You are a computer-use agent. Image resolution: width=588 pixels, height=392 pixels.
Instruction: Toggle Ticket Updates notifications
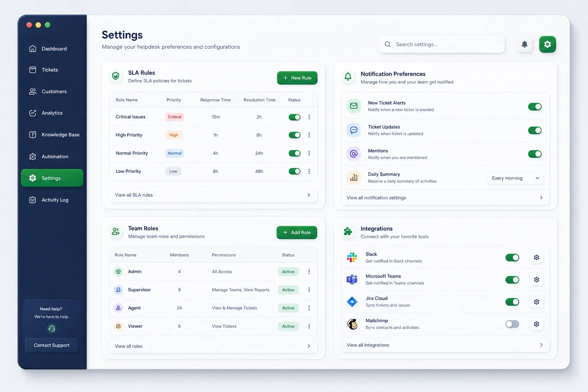tap(535, 131)
